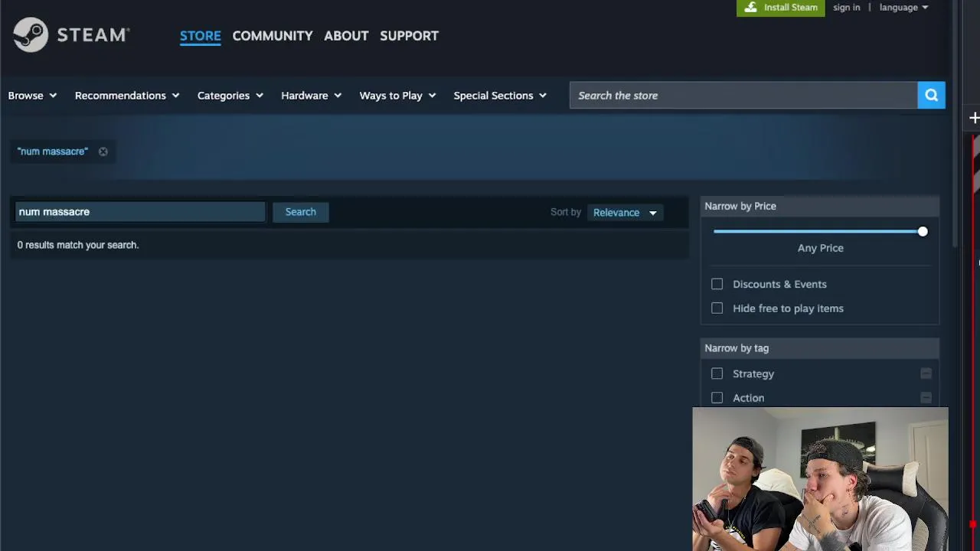Open the Sort by Relevance dropdown

pos(625,213)
